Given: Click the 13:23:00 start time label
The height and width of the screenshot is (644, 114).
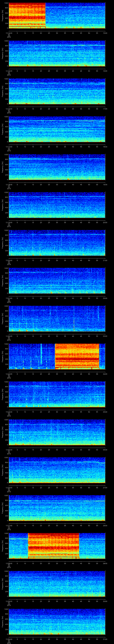Looking at the screenshot, I should click(x=9, y=374).
